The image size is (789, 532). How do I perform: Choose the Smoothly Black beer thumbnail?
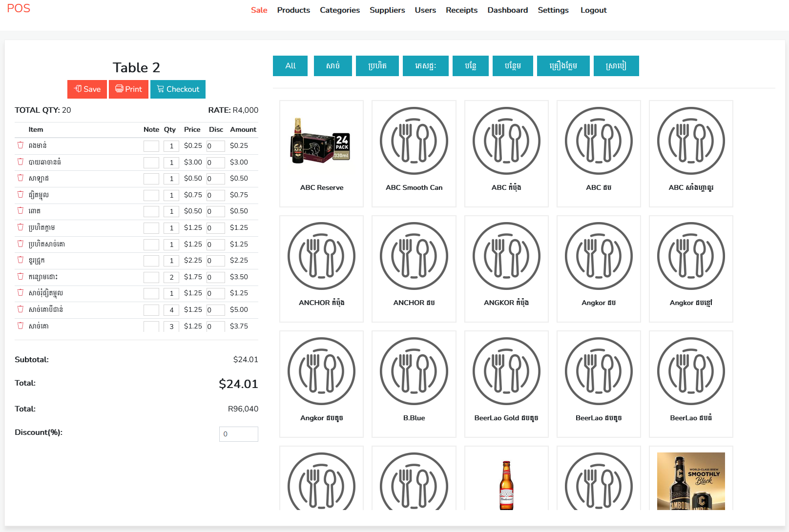[x=690, y=481]
